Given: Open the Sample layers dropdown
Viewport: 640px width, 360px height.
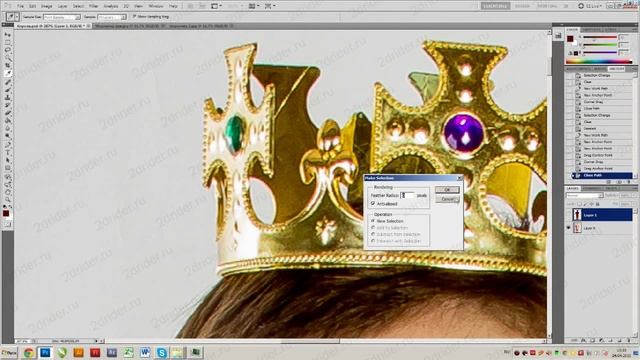Looking at the screenshot, I should pos(111,17).
